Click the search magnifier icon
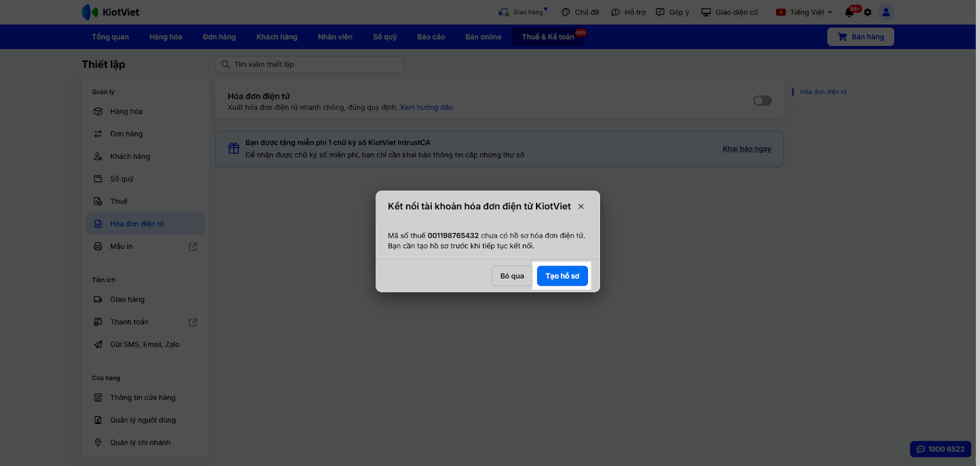This screenshot has width=980, height=466. coord(225,64)
